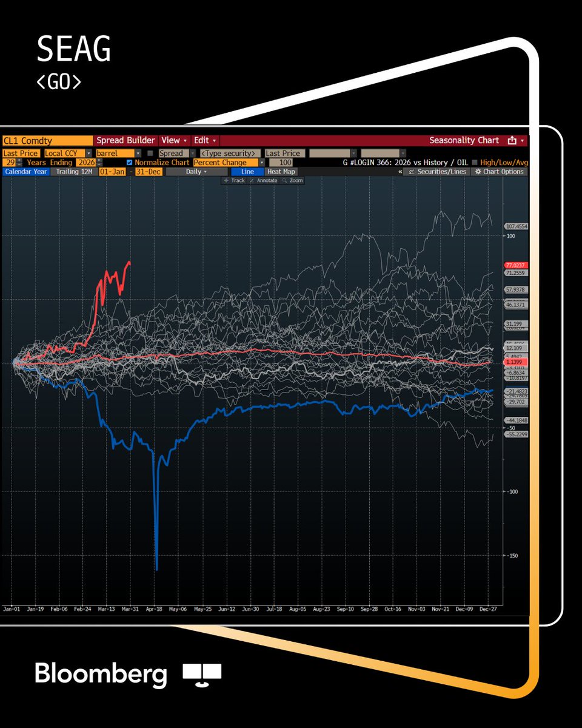Image resolution: width=582 pixels, height=728 pixels.
Task: Click the Apr-18 date axis label
Action: point(155,608)
